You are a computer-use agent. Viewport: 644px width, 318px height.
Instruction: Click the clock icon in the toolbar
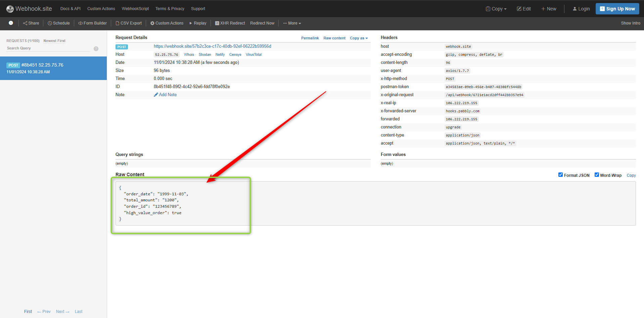tap(11, 23)
